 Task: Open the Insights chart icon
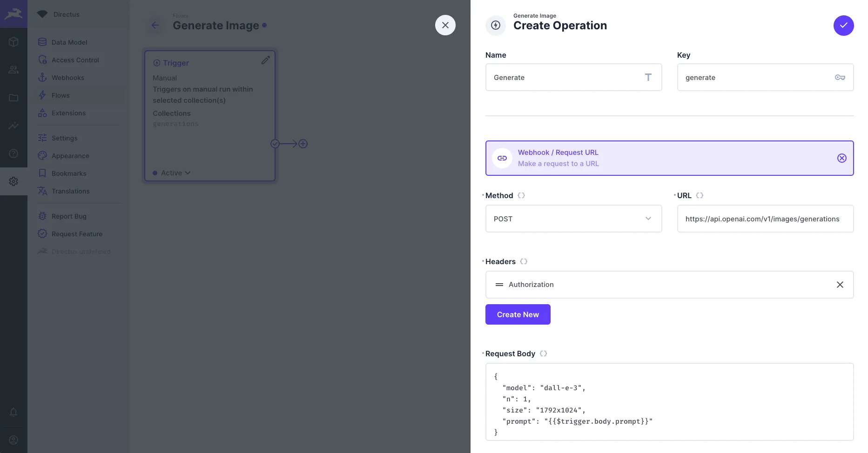click(13, 126)
